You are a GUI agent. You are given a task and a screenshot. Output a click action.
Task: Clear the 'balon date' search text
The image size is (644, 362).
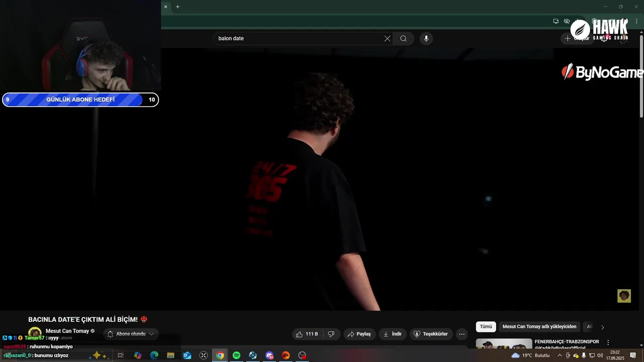[x=387, y=39]
